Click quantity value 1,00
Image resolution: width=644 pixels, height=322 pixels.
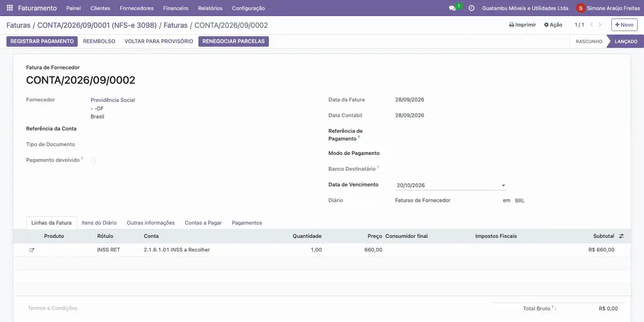pos(316,250)
